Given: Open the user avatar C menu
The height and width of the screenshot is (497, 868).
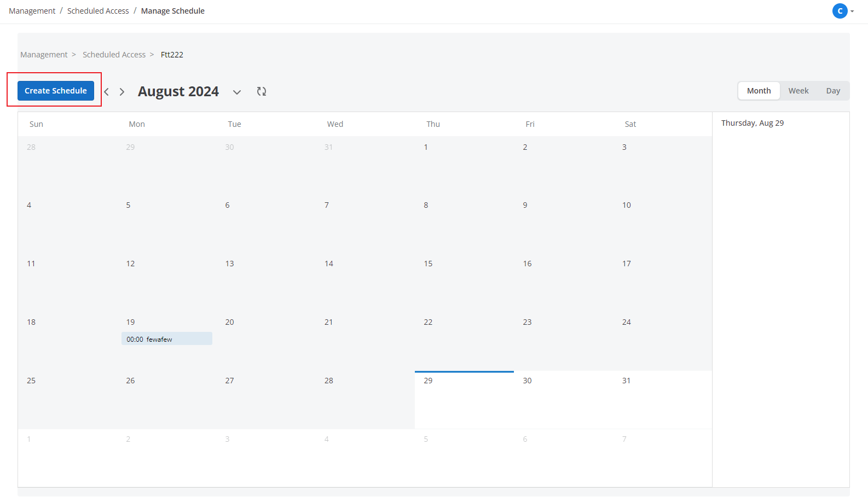Looking at the screenshot, I should click(x=840, y=11).
